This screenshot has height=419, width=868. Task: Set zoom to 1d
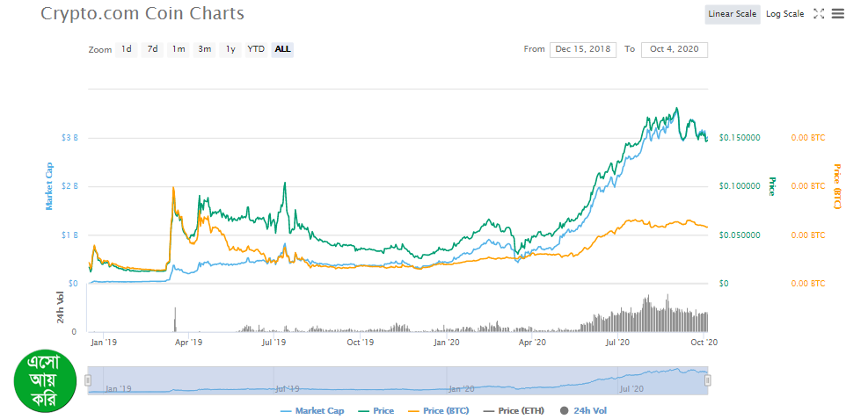(127, 49)
